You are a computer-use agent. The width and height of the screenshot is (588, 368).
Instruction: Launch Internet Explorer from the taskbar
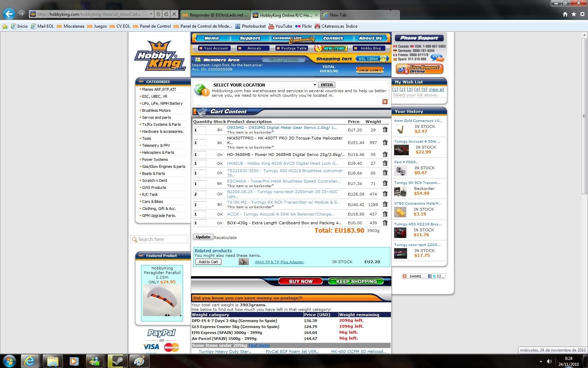[30, 361]
